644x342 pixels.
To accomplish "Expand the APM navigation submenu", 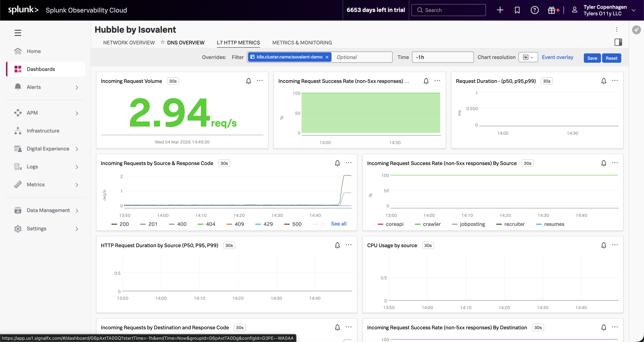I will tap(77, 113).
